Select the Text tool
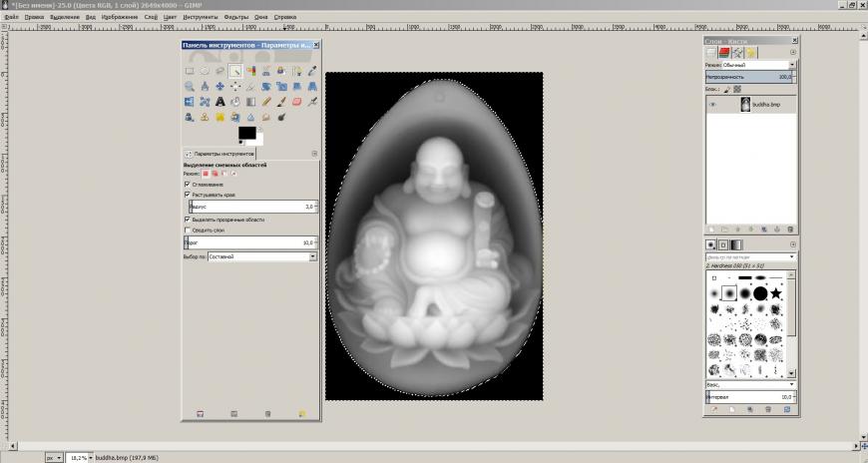The height and width of the screenshot is (463, 868). 219,101
